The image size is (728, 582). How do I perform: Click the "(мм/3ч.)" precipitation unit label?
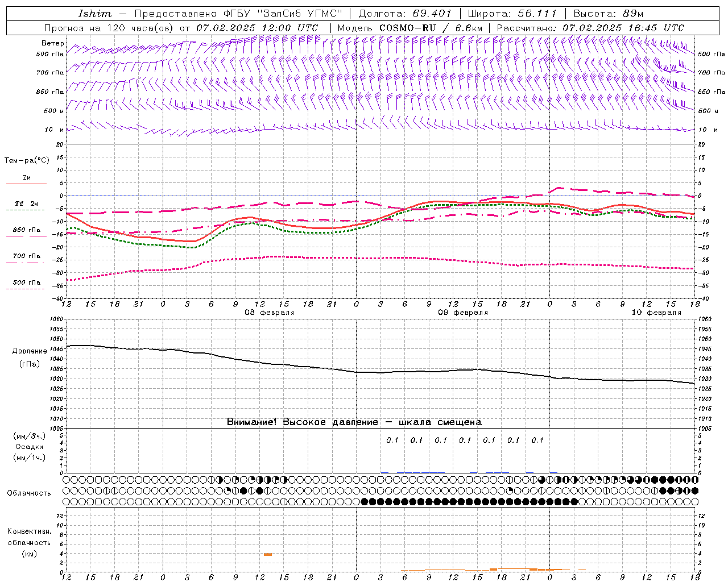[30, 436]
